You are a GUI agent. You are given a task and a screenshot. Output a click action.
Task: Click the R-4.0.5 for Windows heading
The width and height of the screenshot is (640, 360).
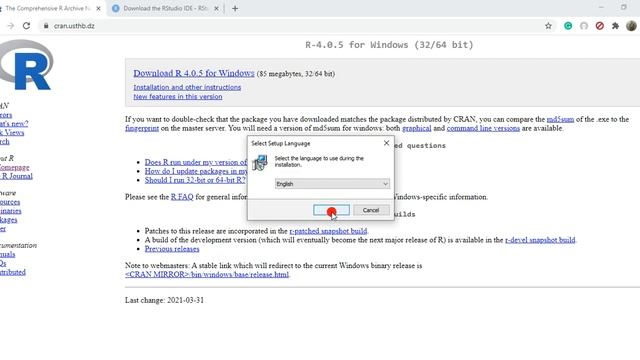[x=389, y=44]
